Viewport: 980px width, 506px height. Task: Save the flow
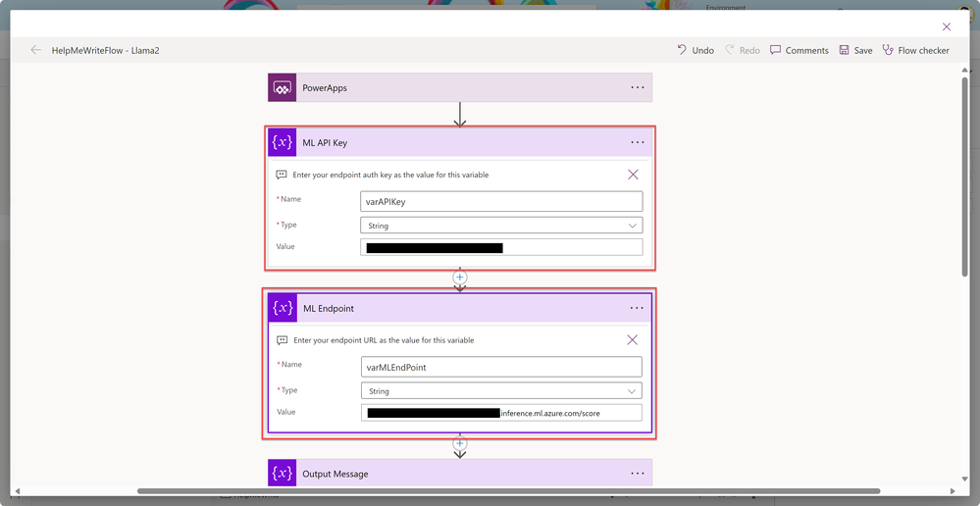click(x=855, y=50)
